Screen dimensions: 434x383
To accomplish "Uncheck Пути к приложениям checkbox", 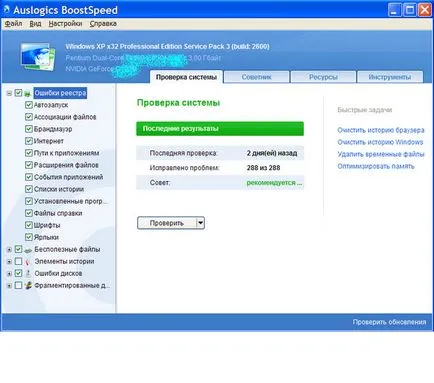I will [x=29, y=153].
